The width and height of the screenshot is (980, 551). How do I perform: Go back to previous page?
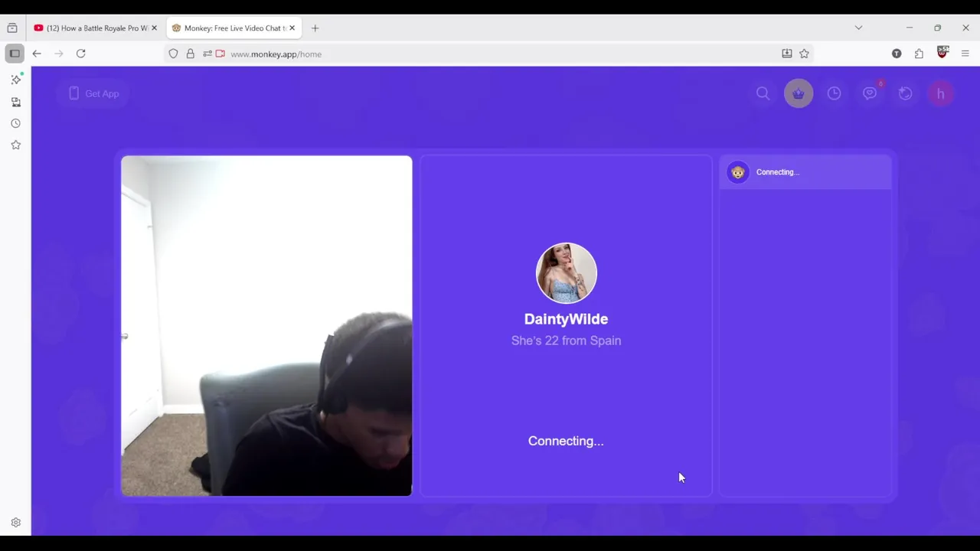point(37,54)
